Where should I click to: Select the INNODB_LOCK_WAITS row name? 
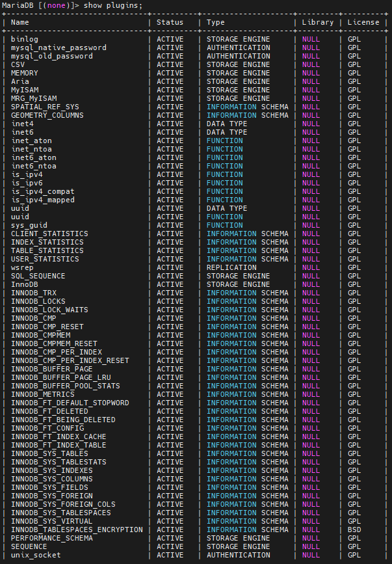click(49, 310)
